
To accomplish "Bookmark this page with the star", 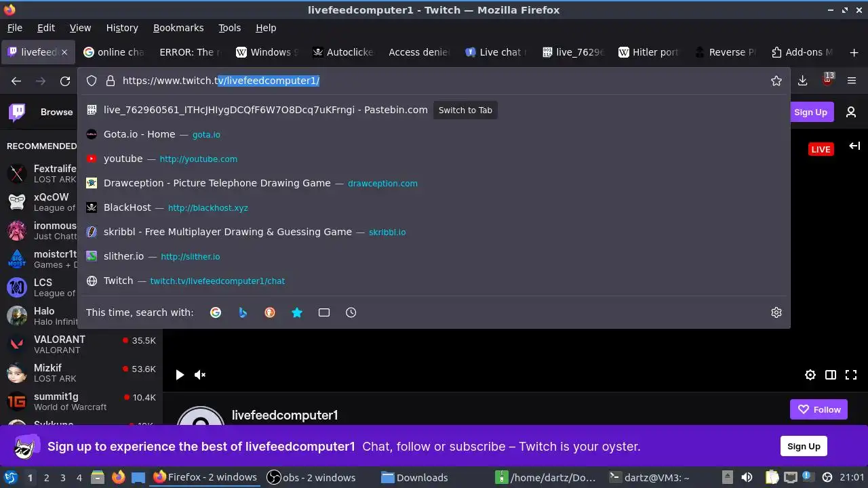I will pyautogui.click(x=776, y=81).
